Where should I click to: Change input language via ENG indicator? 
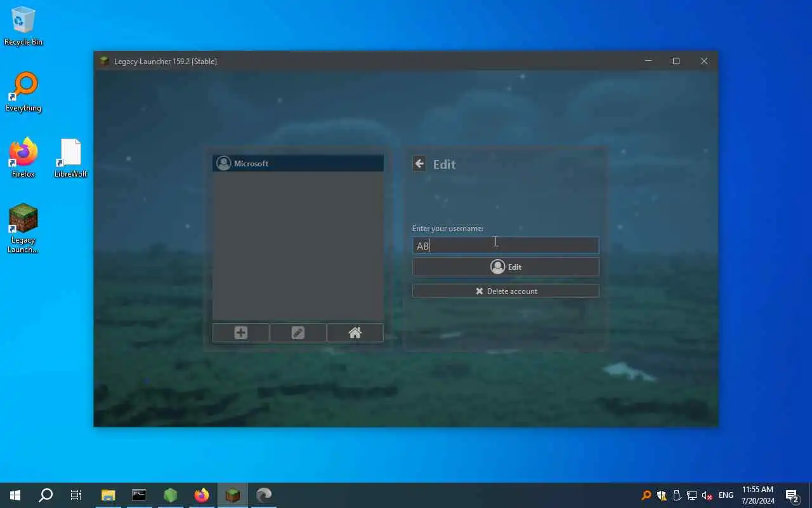point(726,495)
